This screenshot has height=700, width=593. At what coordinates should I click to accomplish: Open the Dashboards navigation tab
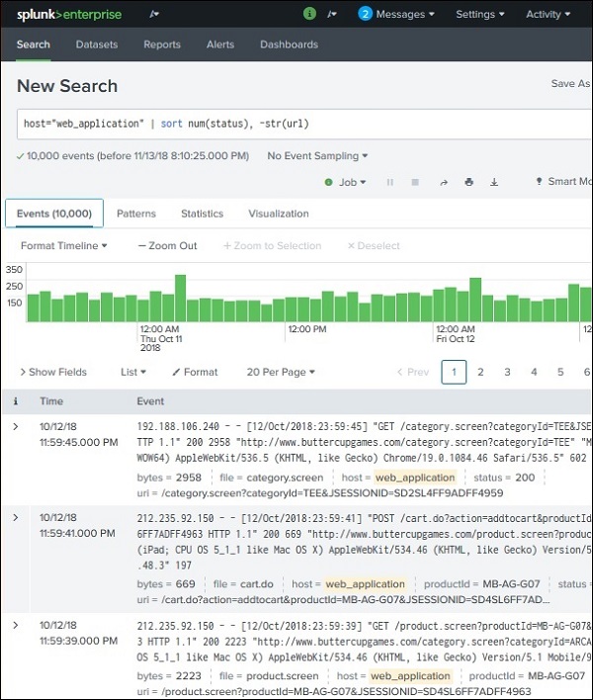(289, 44)
